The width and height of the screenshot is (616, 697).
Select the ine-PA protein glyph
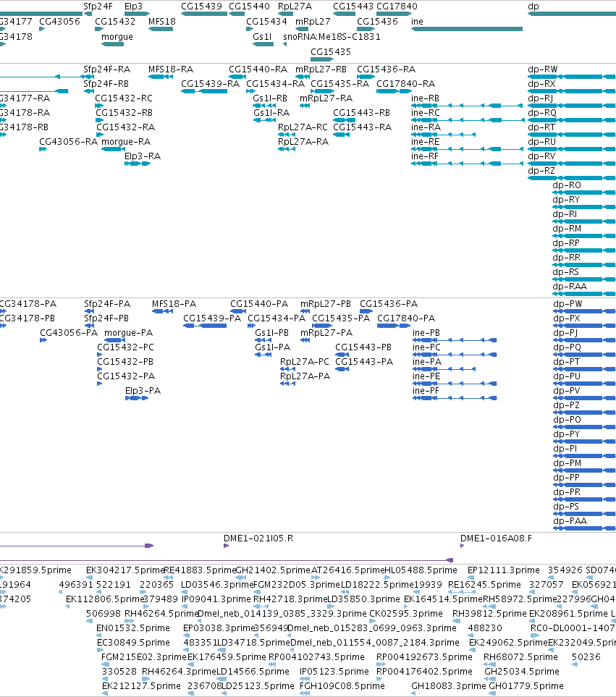click(444, 369)
